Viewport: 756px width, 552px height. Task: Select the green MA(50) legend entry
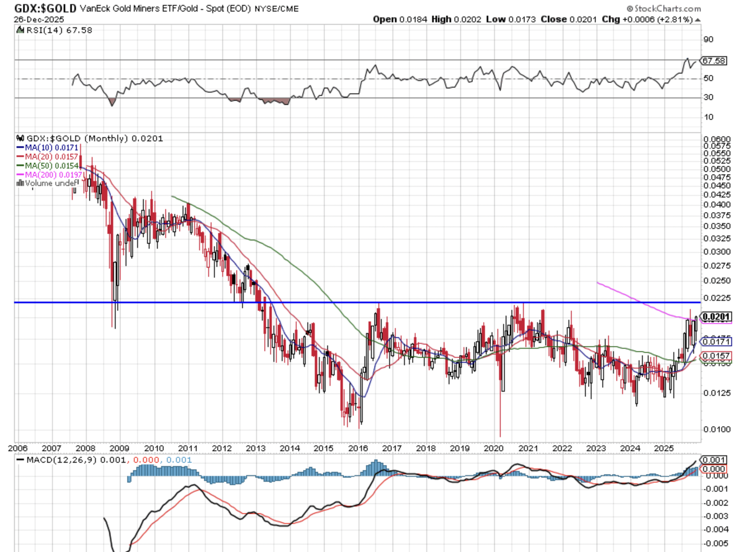point(47,166)
